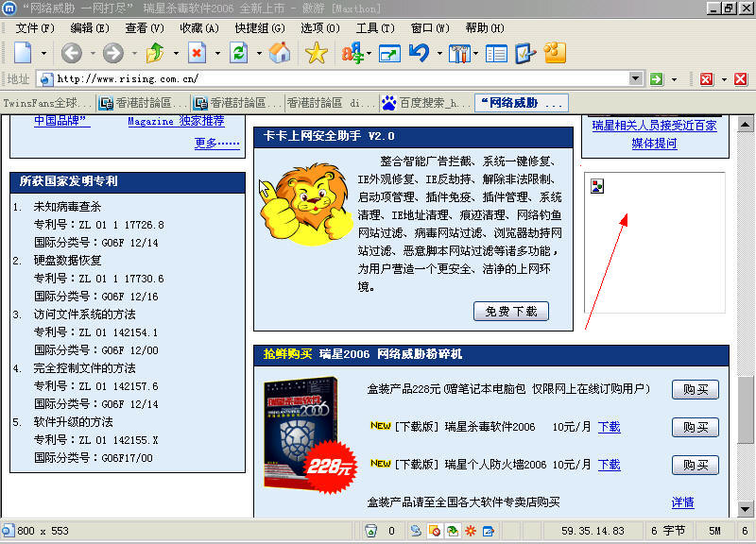Open the 收藏(A) menu
This screenshot has width=756, height=544.
click(199, 28)
